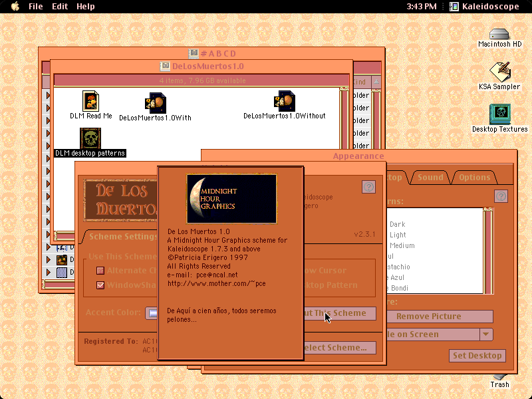Click the help icon beside v2.3.1

368,187
